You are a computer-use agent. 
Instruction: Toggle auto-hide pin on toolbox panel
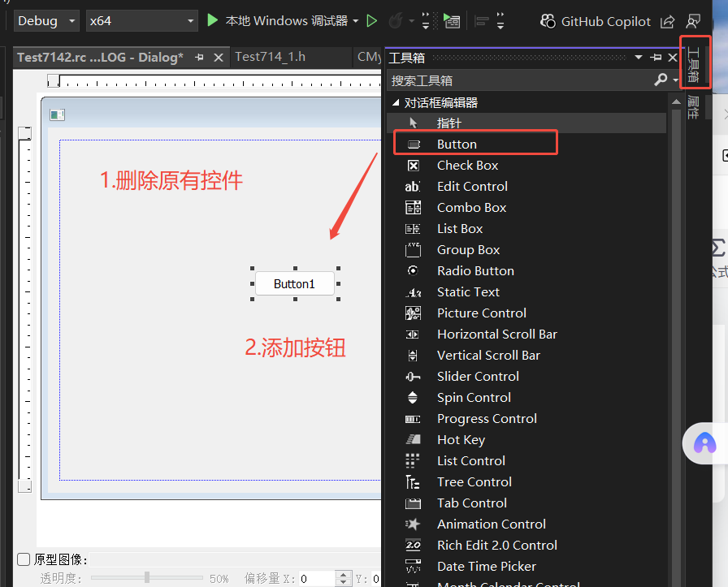(656, 57)
